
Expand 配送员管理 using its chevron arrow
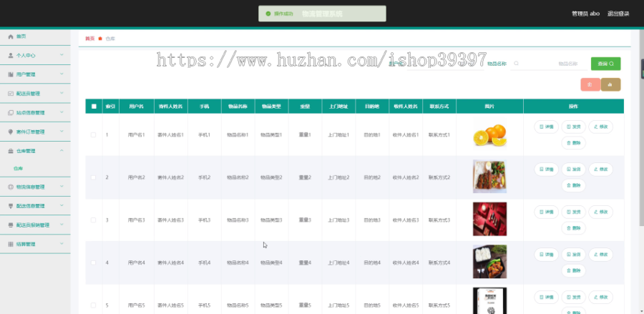tap(62, 93)
